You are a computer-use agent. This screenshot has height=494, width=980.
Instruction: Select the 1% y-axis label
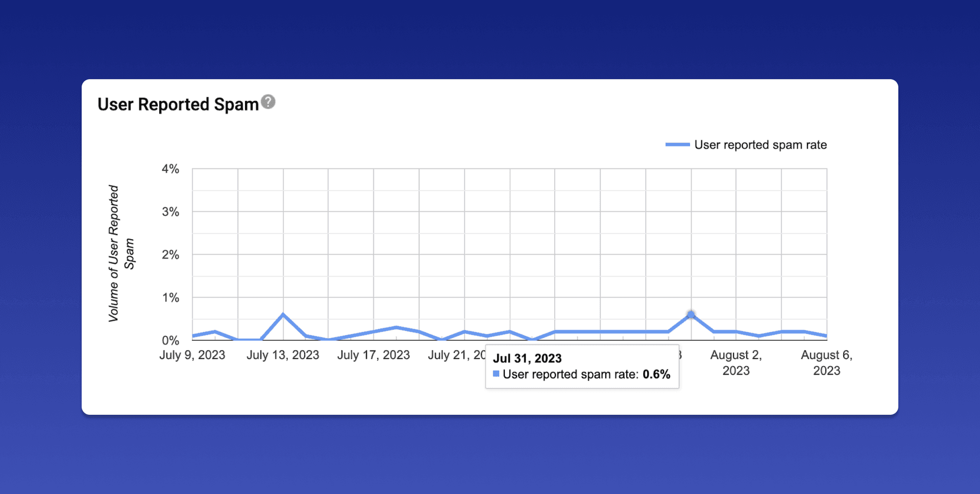[x=170, y=298]
